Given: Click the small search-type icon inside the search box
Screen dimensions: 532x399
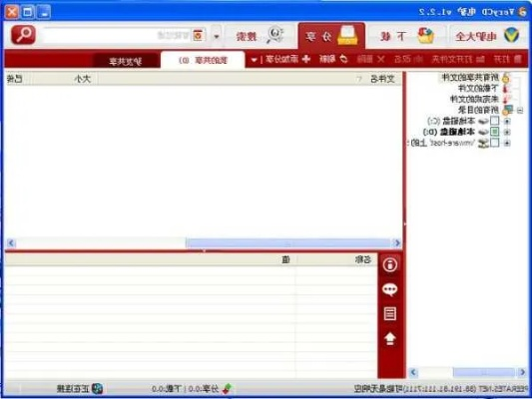Looking at the screenshot, I should point(198,35).
